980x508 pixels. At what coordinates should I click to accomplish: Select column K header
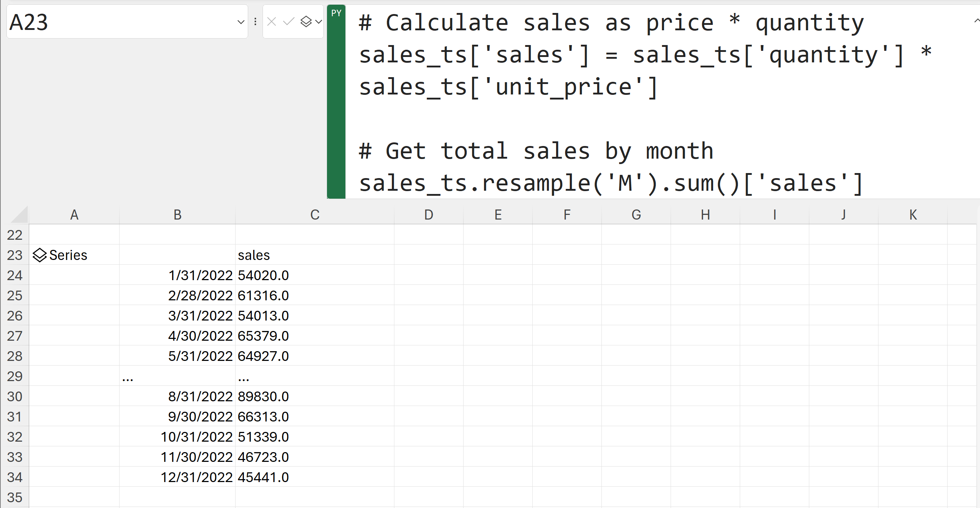pyautogui.click(x=913, y=215)
